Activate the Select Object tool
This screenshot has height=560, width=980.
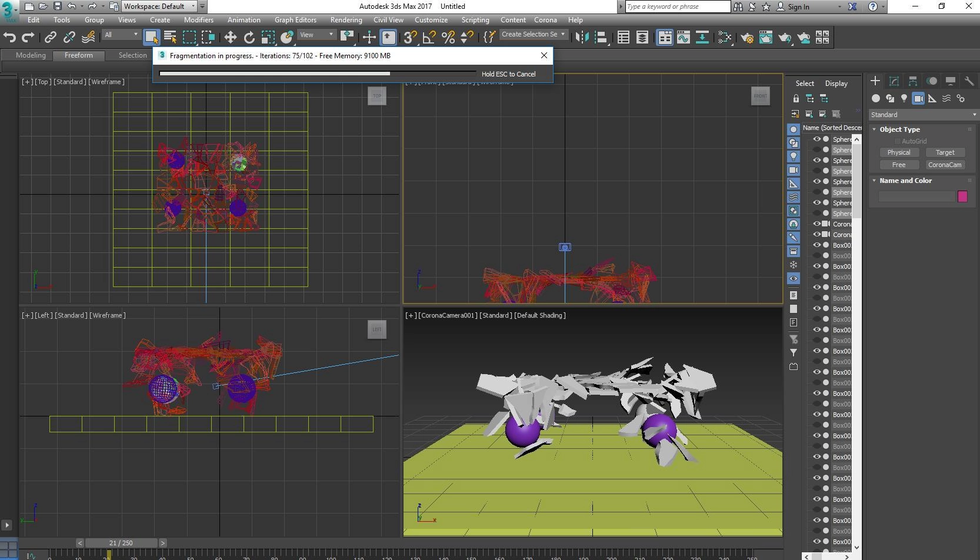point(151,37)
